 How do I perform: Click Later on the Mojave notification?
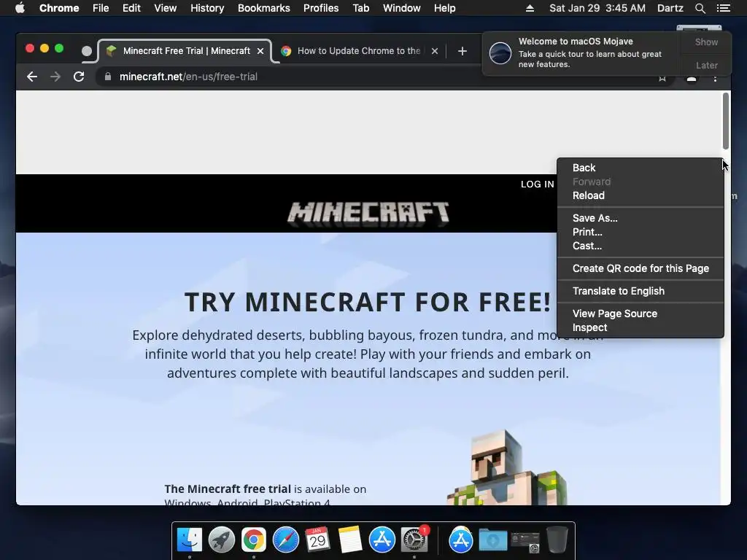pyautogui.click(x=706, y=65)
